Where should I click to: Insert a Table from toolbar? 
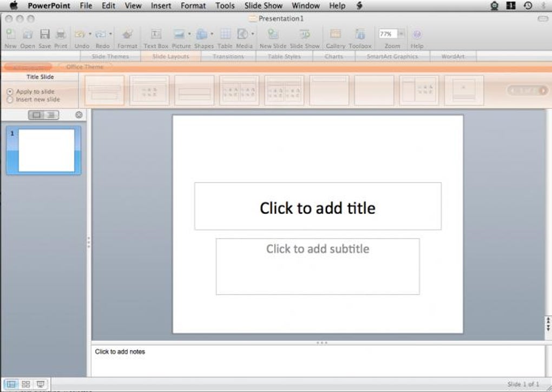pos(225,34)
